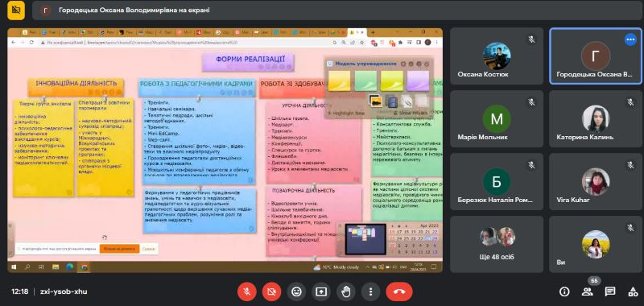
Task: Open meeting details info icon
Action: click(565, 292)
